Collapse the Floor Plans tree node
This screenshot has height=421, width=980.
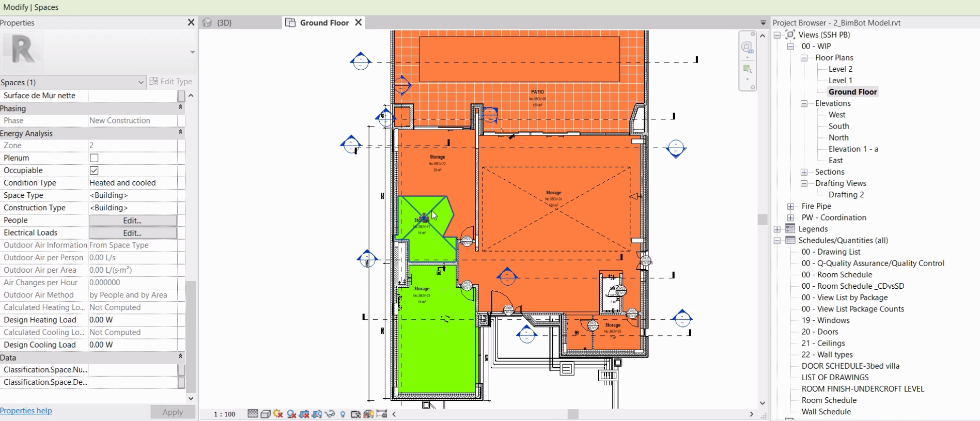pyautogui.click(x=804, y=58)
